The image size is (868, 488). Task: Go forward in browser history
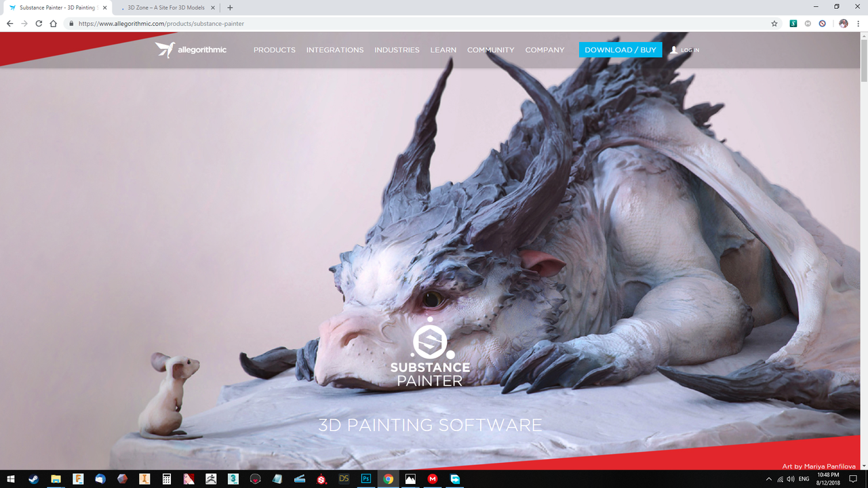[x=24, y=23]
